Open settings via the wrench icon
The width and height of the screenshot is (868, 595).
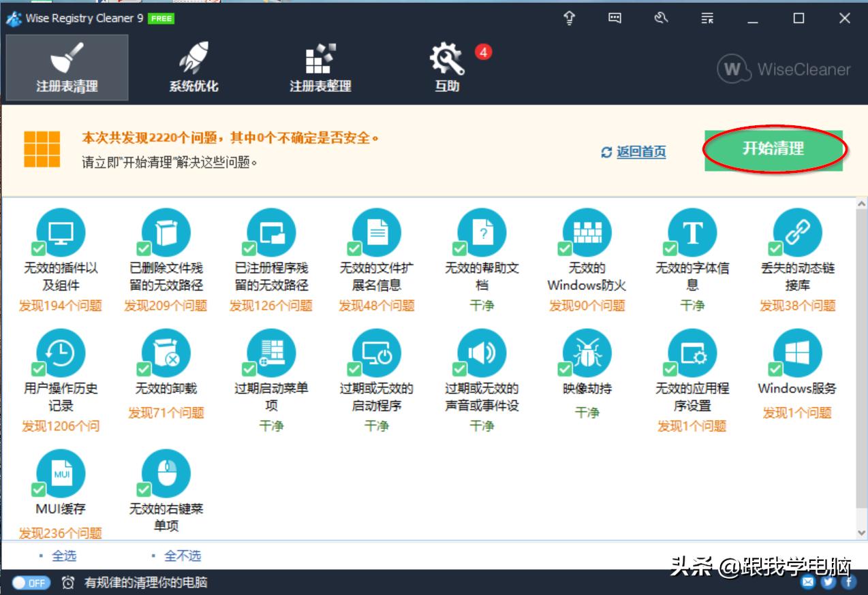click(660, 18)
